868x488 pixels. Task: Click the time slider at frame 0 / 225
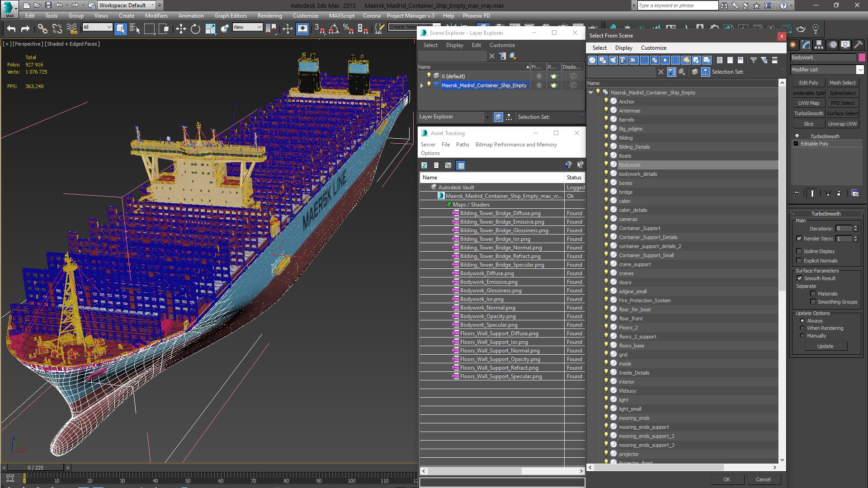(36, 468)
